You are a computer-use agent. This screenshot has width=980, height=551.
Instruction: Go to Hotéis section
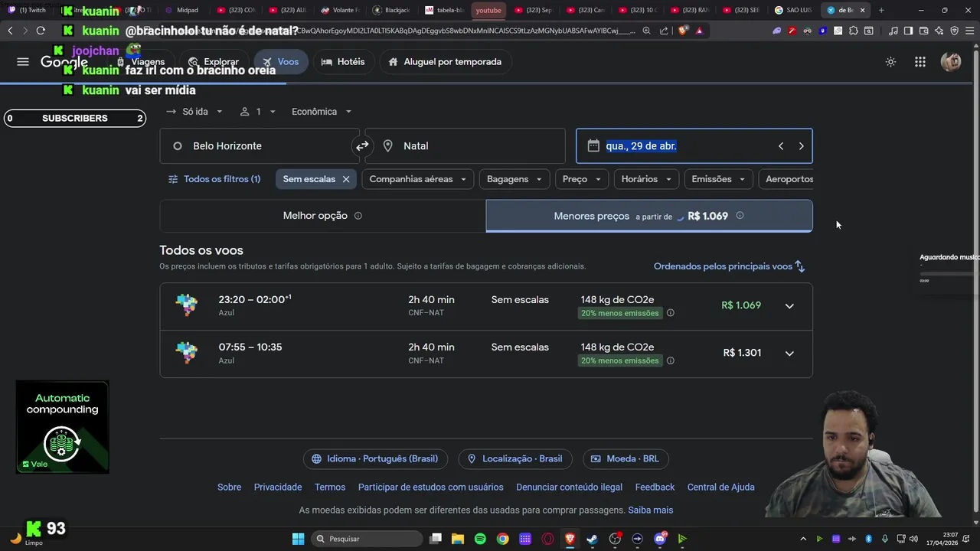(x=343, y=62)
